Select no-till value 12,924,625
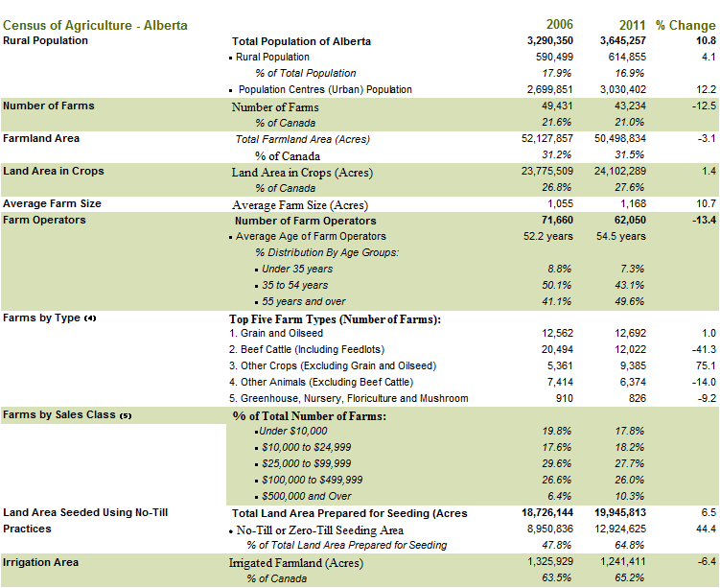 (x=620, y=529)
